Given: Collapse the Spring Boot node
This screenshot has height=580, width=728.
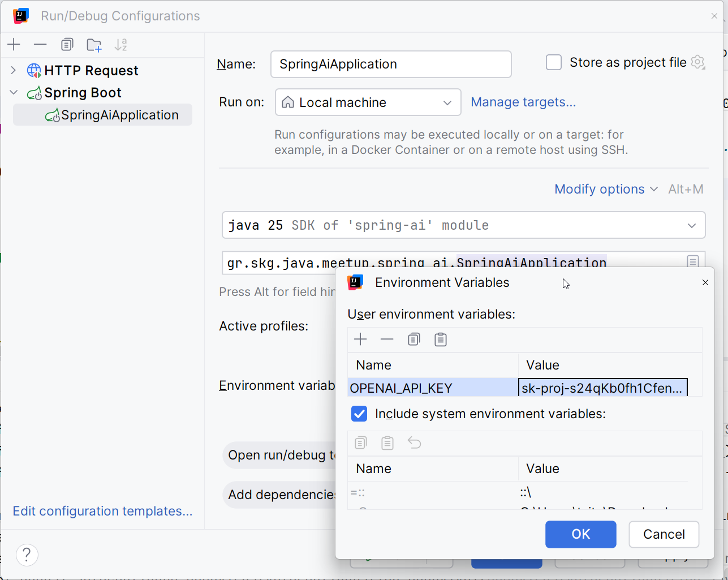Looking at the screenshot, I should pyautogui.click(x=14, y=92).
